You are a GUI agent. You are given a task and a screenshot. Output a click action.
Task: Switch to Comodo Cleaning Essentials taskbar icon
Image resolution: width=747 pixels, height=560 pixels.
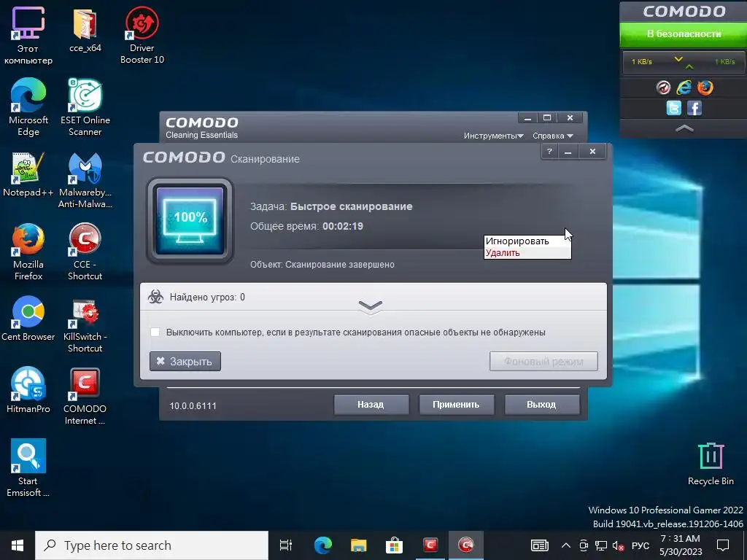pos(466,545)
